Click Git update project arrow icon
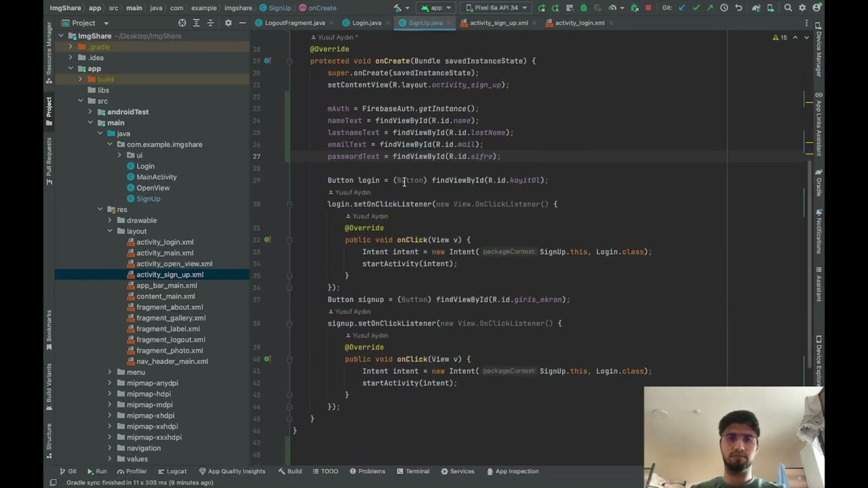 click(x=682, y=8)
